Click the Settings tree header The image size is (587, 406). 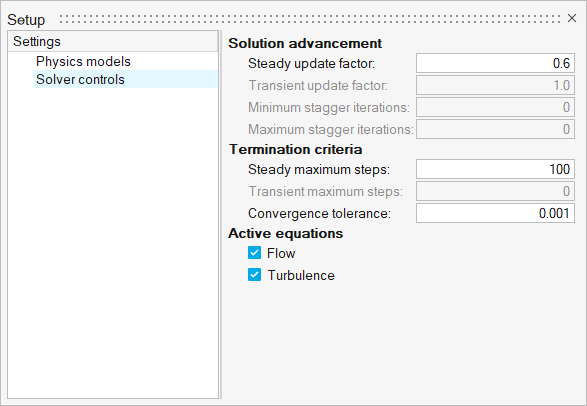(x=112, y=42)
